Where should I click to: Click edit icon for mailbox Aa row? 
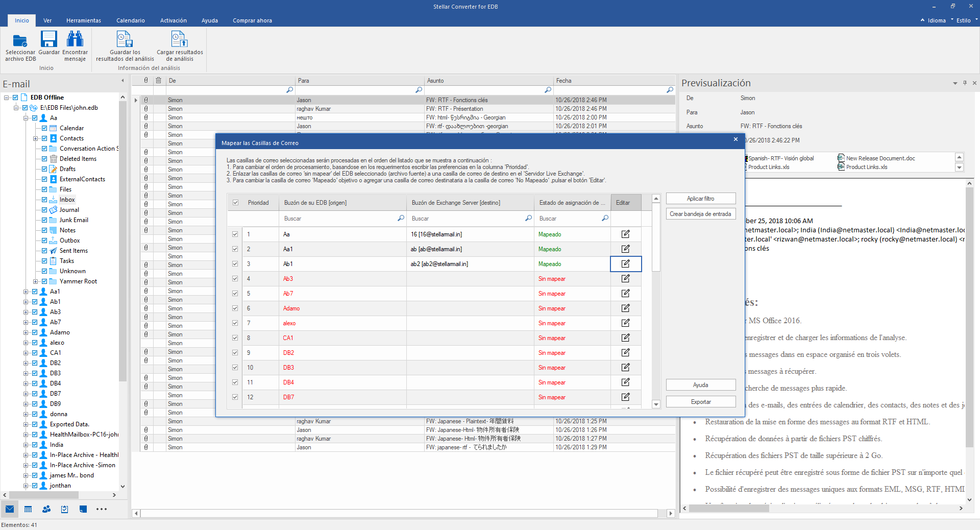pos(625,234)
